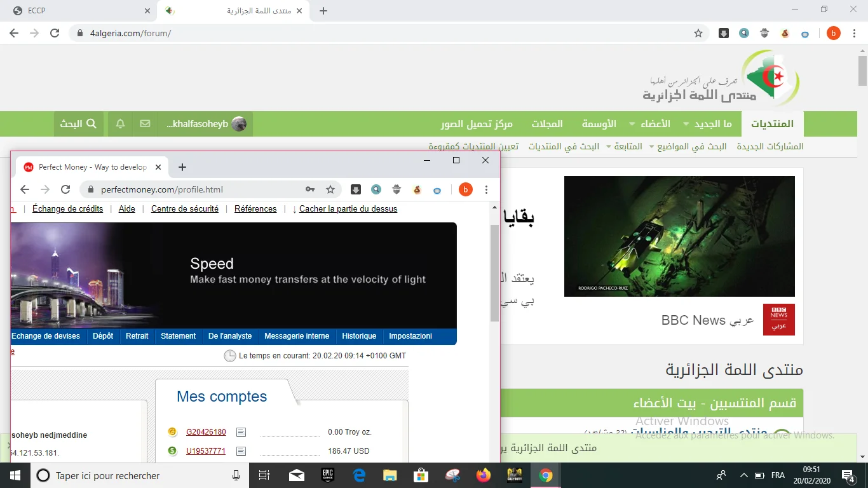Open the statement icon next to account G20426180
Screen dimensions: 868x488
[241, 432]
